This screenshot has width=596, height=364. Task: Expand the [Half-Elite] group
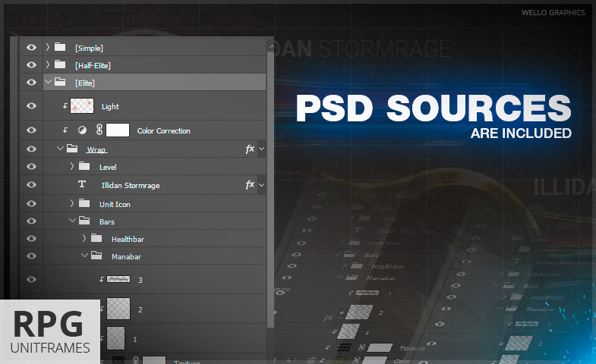point(48,64)
